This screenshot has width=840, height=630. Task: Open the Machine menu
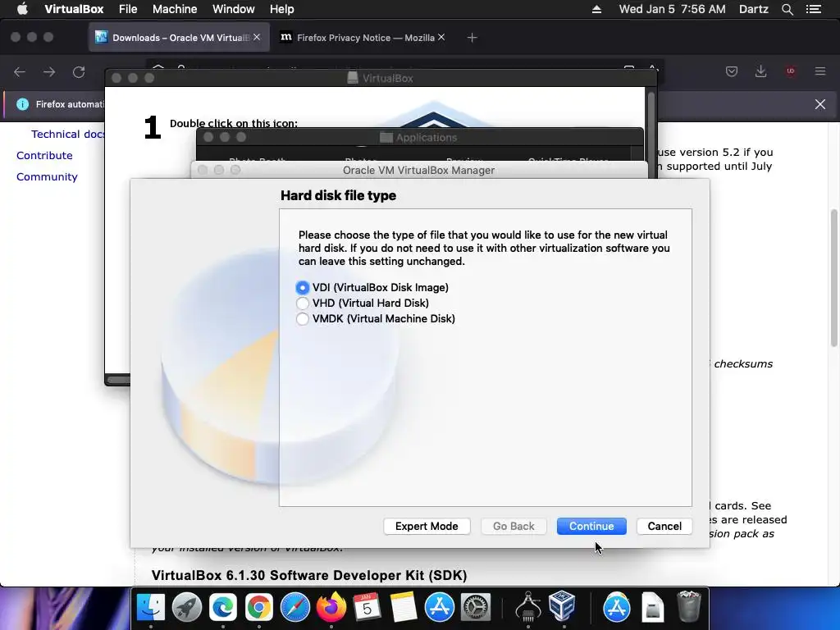[175, 9]
